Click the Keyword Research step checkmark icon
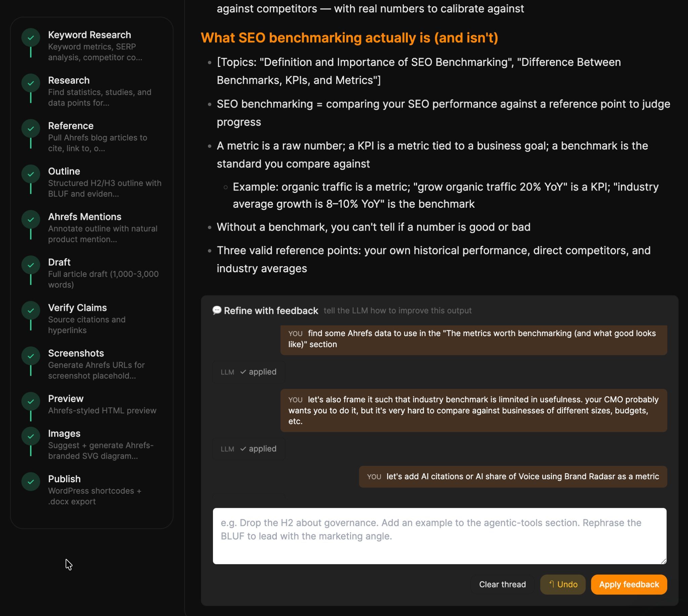This screenshot has height=616, width=688. 31,38
